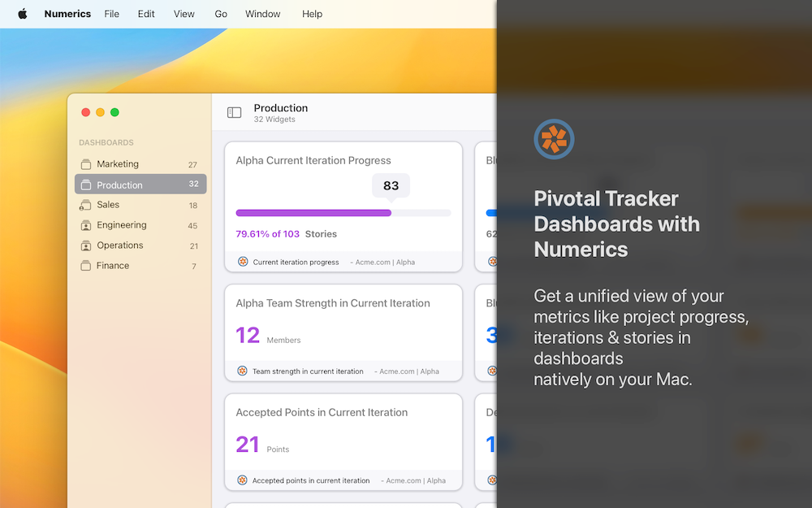Click the Pivotal Tracker icon beside Accepted points

pos(242,480)
